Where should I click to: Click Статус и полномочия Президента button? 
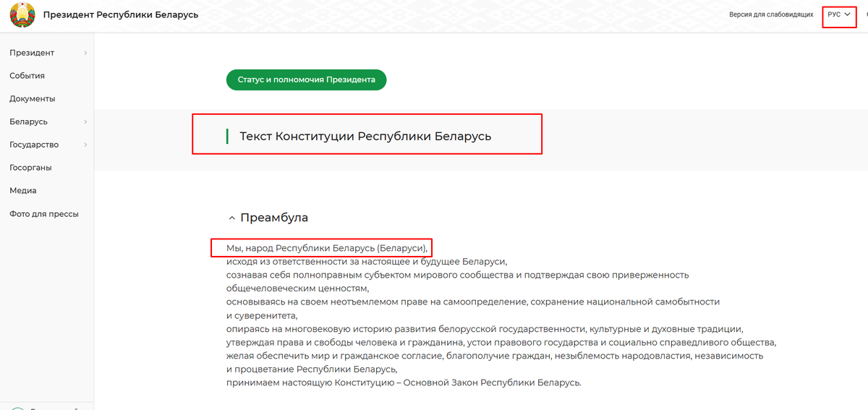tap(307, 80)
